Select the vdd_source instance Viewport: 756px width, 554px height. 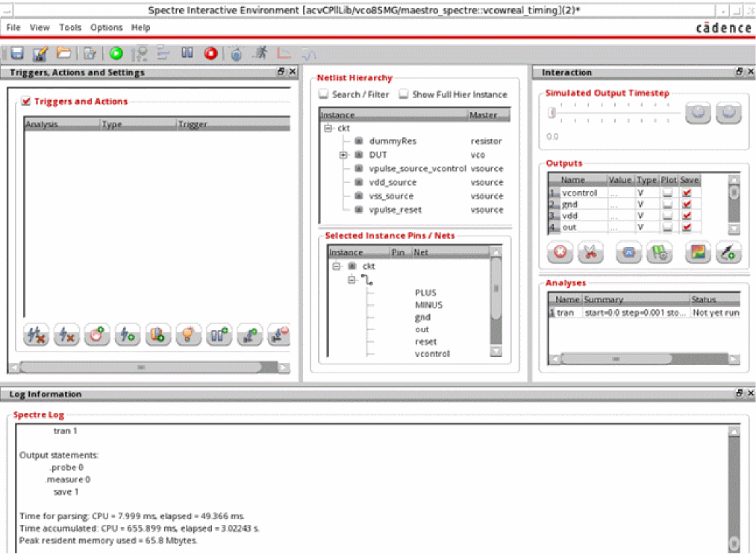393,182
